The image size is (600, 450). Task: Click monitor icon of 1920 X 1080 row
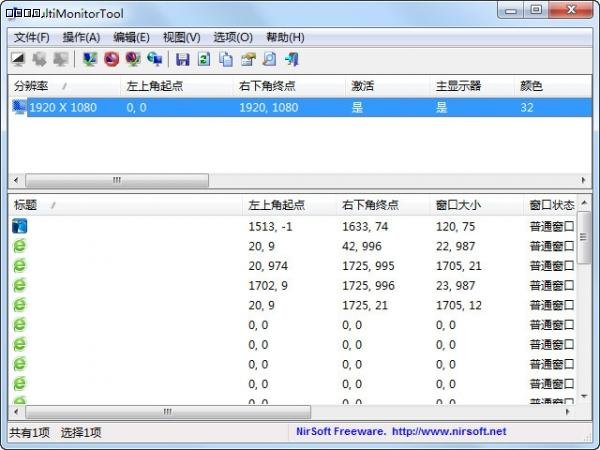(19, 107)
